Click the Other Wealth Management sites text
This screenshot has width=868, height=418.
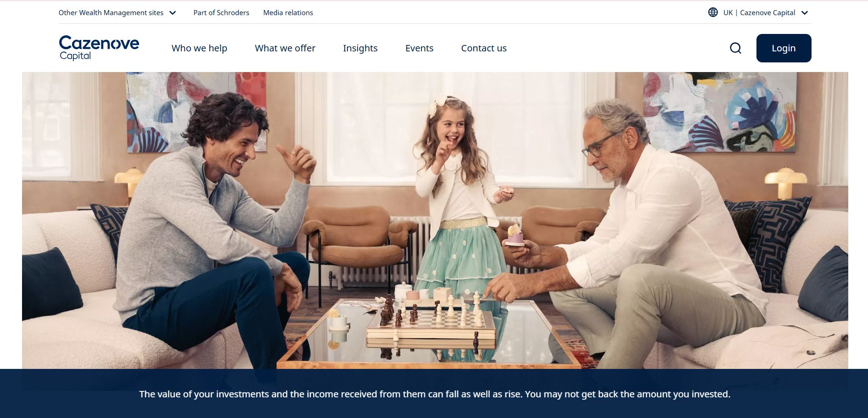(x=111, y=13)
